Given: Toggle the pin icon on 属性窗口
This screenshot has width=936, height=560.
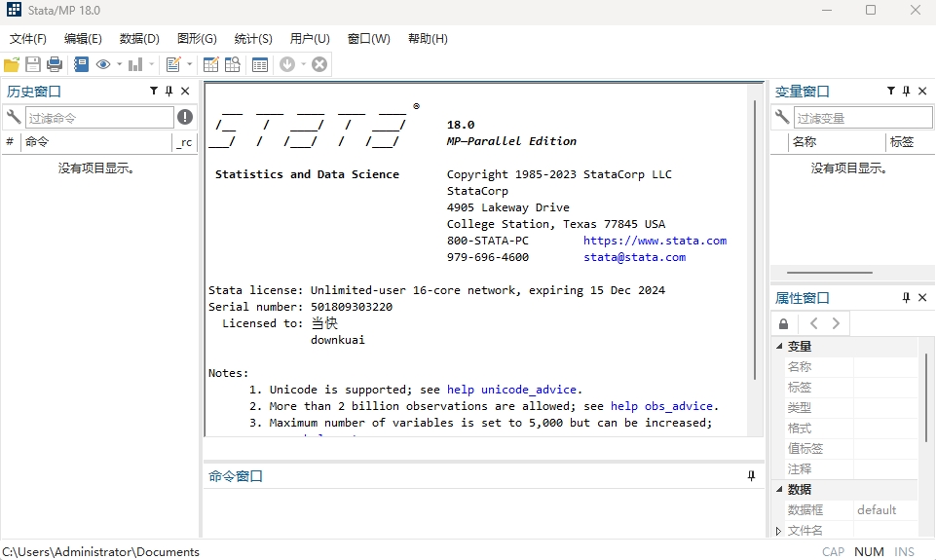Looking at the screenshot, I should click(906, 297).
